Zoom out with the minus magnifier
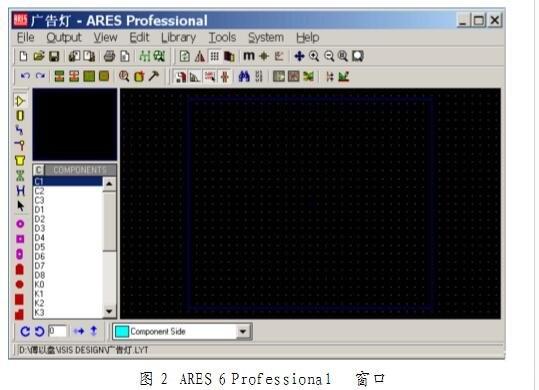This screenshot has width=539, height=390. click(x=329, y=56)
